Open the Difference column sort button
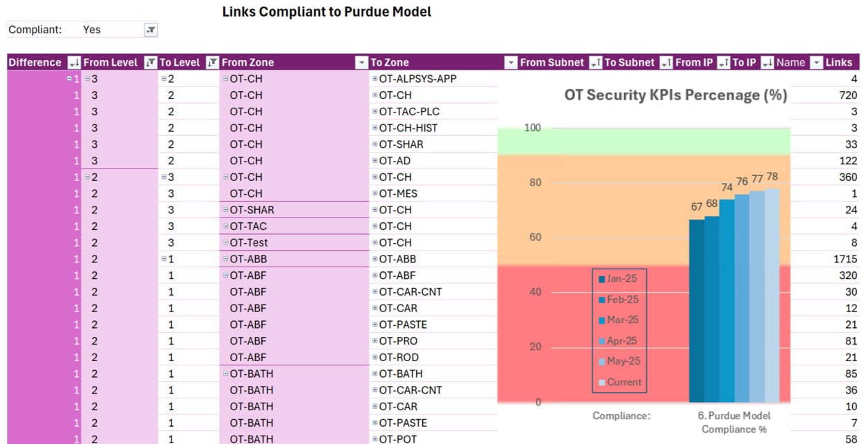Viewport: 868px width, 444px height. pyautogui.click(x=73, y=63)
